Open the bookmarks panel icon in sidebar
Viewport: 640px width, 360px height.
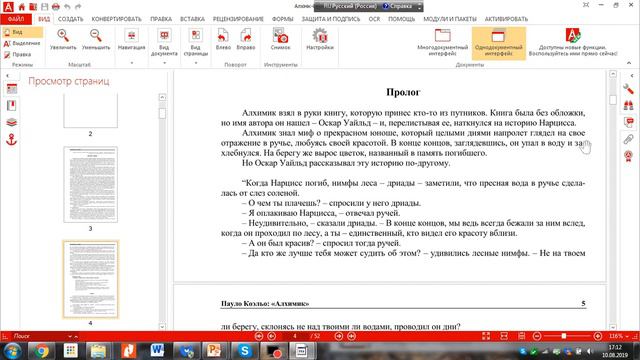click(11, 106)
